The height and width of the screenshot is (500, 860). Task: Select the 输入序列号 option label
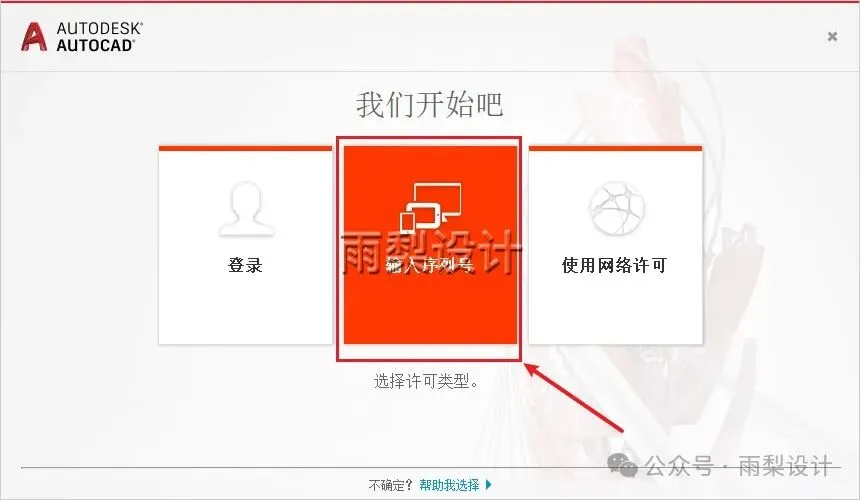point(429,265)
